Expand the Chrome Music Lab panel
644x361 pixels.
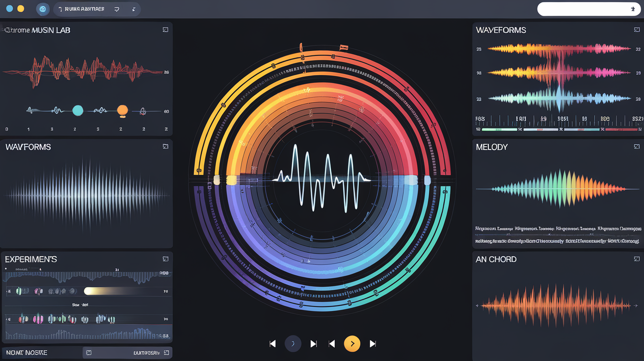(x=165, y=30)
